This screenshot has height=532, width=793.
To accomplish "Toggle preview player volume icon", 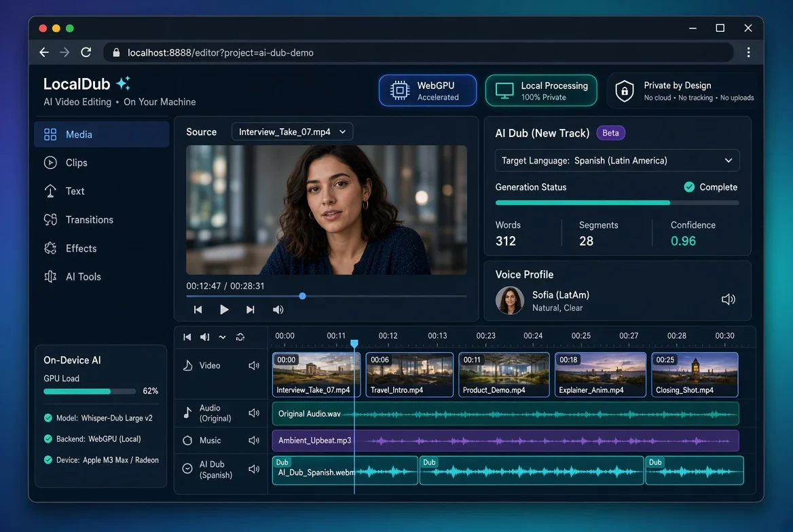I will [278, 309].
